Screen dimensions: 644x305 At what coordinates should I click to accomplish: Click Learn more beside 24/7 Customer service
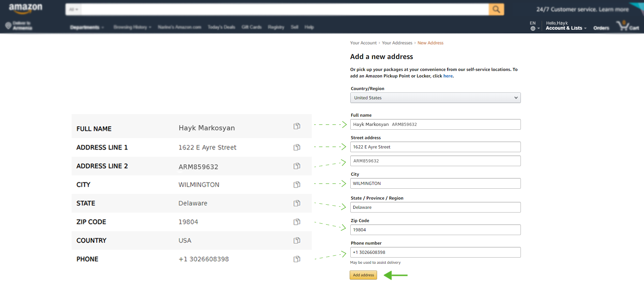(x=614, y=10)
